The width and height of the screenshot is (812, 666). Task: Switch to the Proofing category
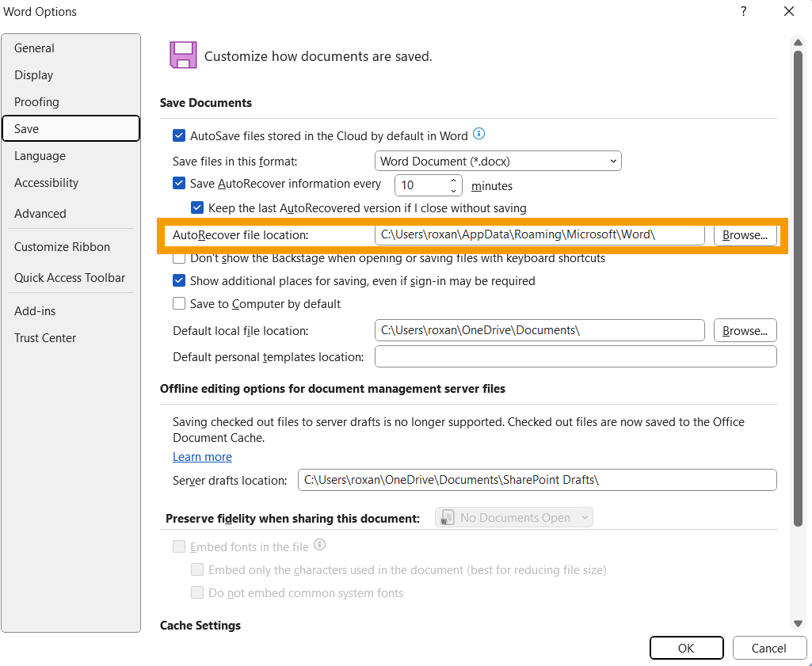(x=36, y=102)
